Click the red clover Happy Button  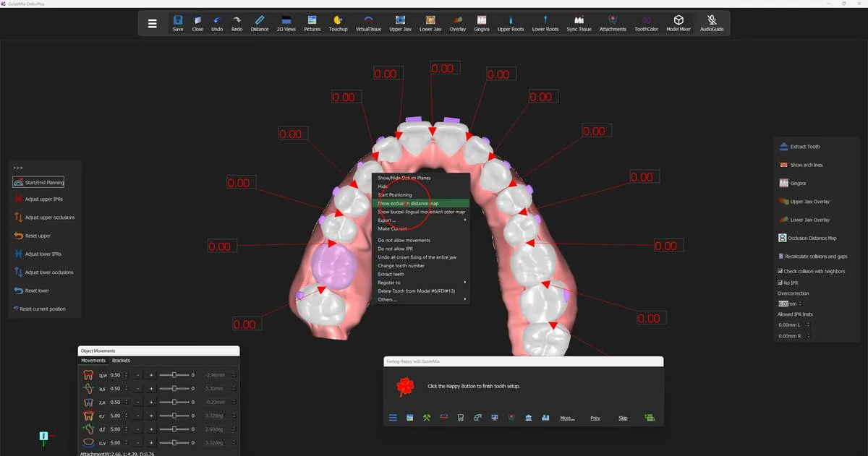click(405, 387)
